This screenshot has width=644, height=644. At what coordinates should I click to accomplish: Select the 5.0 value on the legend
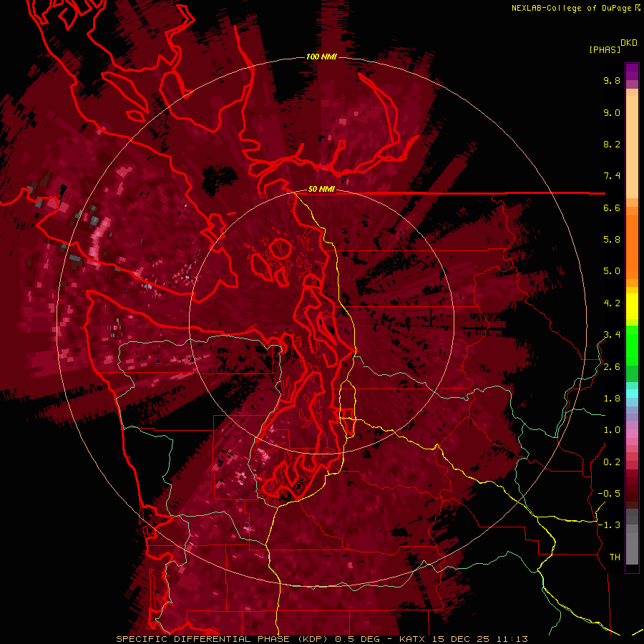(x=612, y=271)
